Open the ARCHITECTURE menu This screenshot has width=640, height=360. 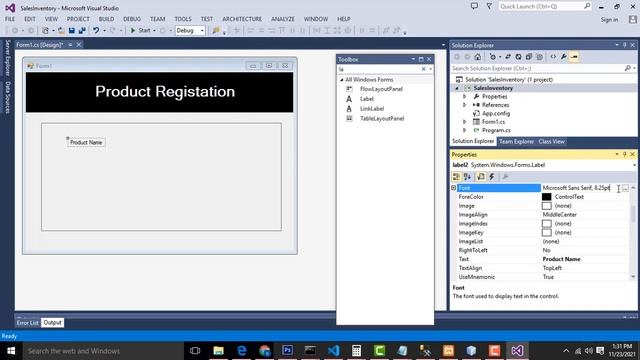242,19
